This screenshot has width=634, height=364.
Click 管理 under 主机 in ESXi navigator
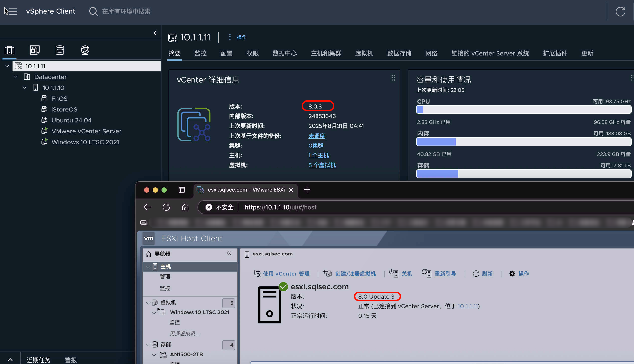[x=165, y=276]
